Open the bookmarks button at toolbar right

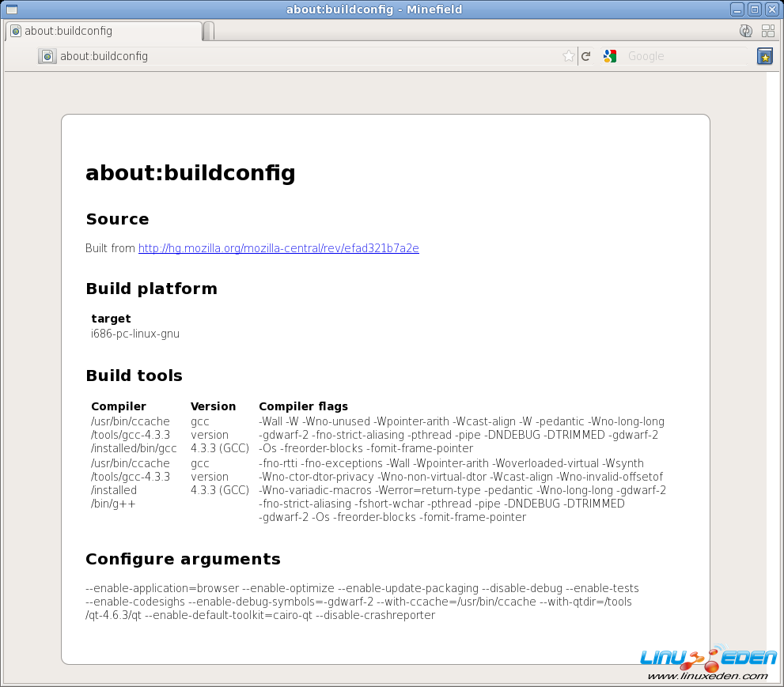tap(764, 56)
